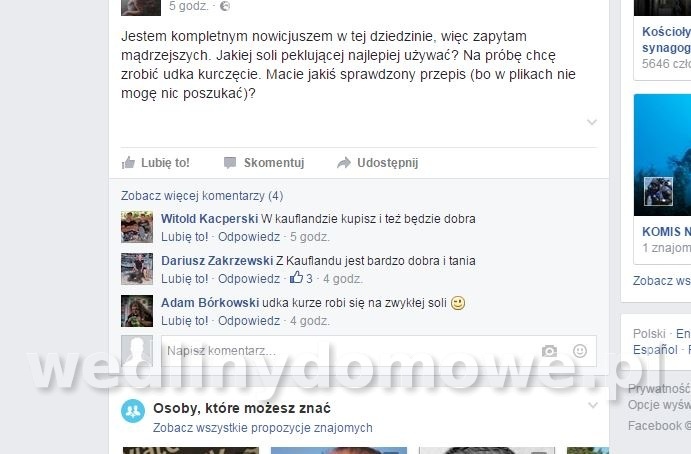
Task: Open Adam Bórkowski's profile link
Action: click(210, 303)
